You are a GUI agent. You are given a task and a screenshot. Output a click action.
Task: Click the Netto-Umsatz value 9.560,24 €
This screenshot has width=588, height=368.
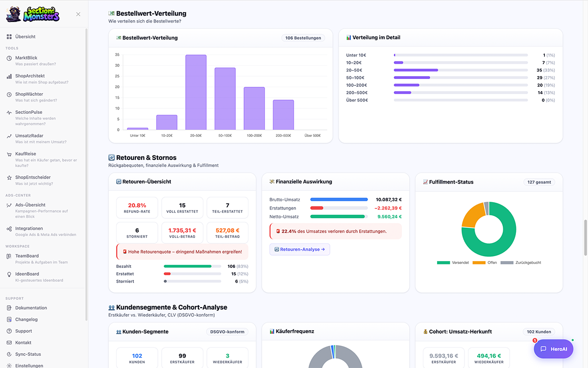point(390,216)
